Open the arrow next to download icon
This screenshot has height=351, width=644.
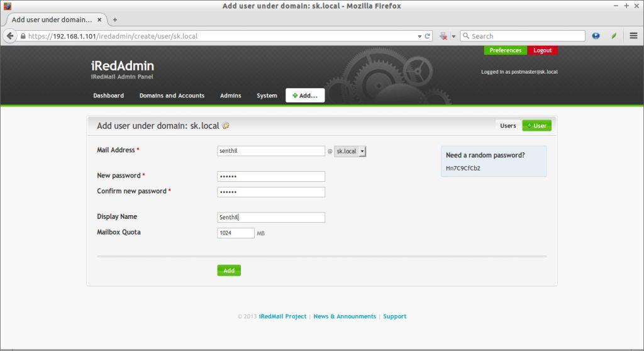(x=453, y=36)
